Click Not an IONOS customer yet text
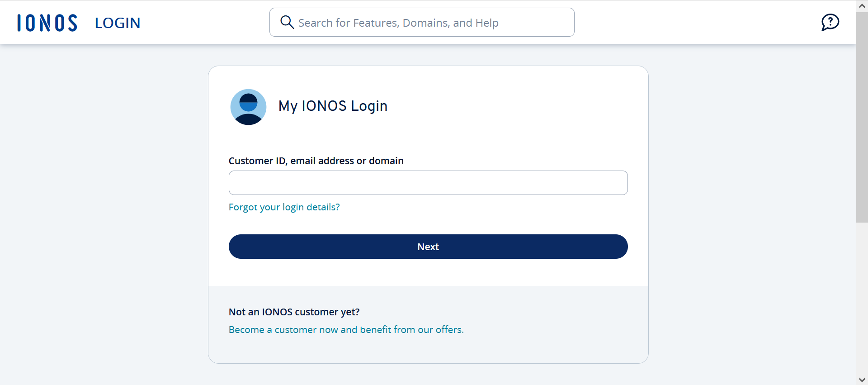Viewport: 868px width, 385px height. point(294,312)
